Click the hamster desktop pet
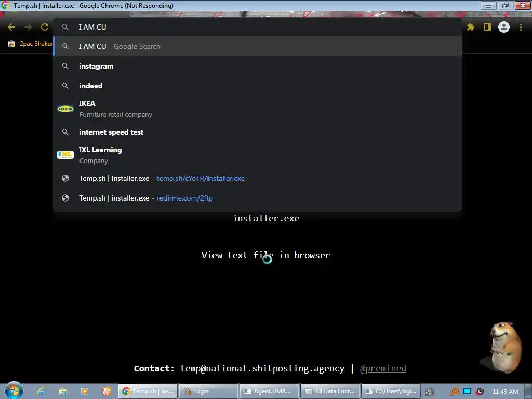Screen dimensions: 532x399 point(506,347)
